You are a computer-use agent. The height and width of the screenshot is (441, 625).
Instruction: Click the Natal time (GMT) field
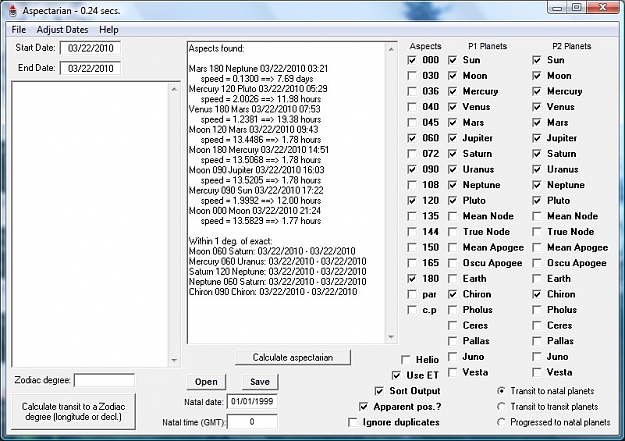(252, 421)
